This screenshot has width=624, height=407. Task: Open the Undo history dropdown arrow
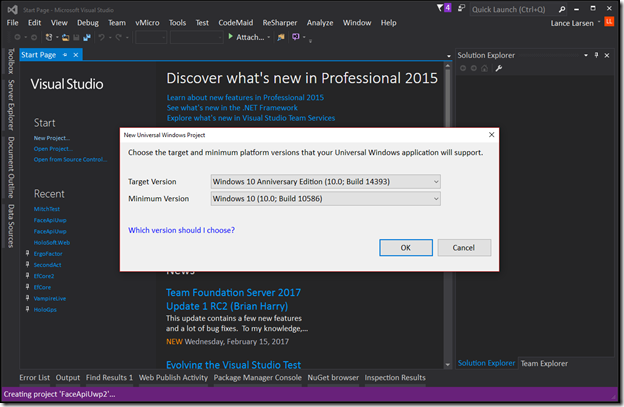[x=110, y=37]
